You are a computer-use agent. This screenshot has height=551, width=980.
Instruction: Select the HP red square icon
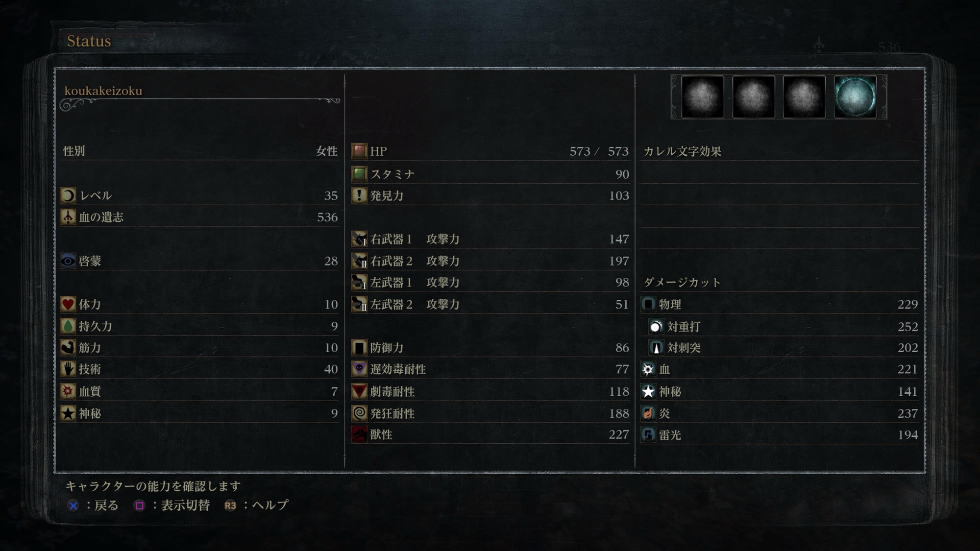tap(359, 151)
